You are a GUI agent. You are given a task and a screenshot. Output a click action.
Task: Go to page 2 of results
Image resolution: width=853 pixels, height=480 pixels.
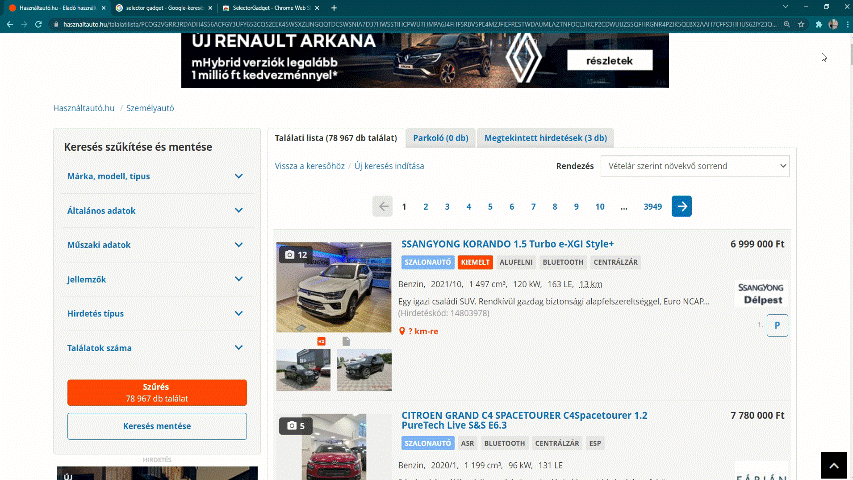425,207
